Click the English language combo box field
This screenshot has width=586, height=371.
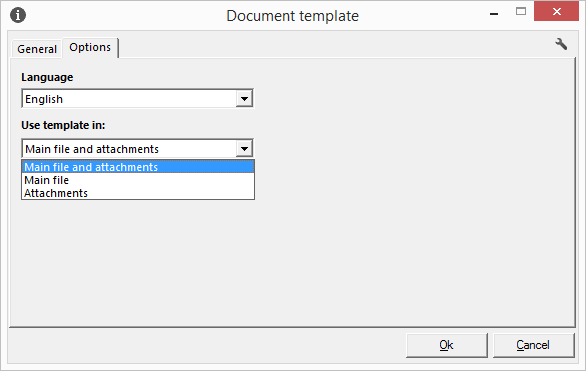137,99
